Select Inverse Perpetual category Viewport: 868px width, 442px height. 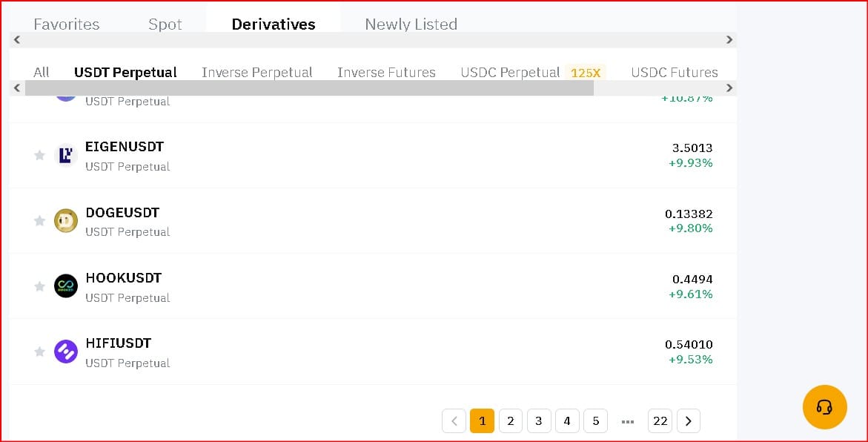[x=257, y=73]
